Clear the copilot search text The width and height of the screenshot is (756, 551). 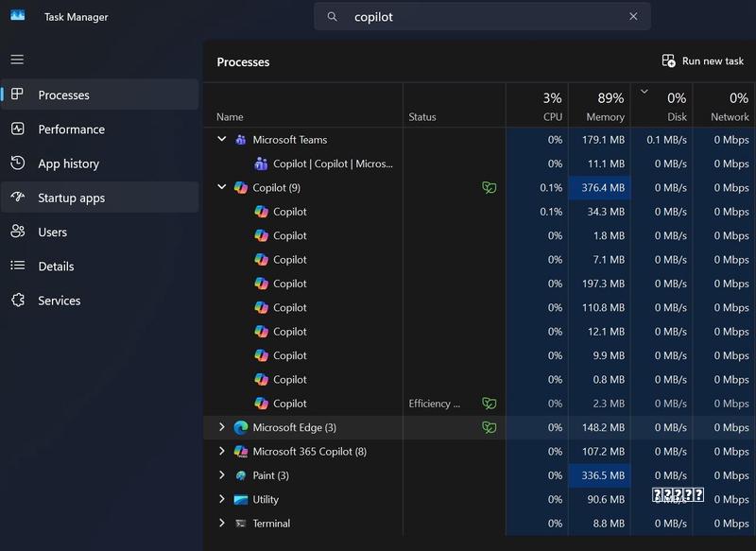pyautogui.click(x=633, y=16)
